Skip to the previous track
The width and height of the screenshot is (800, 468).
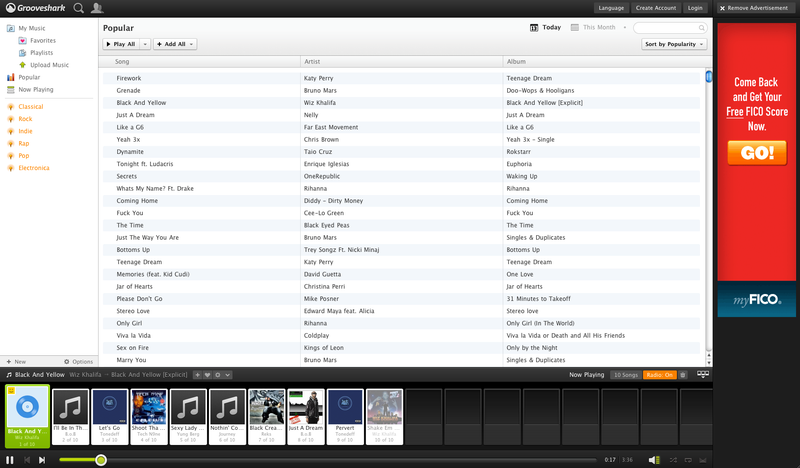click(27, 460)
